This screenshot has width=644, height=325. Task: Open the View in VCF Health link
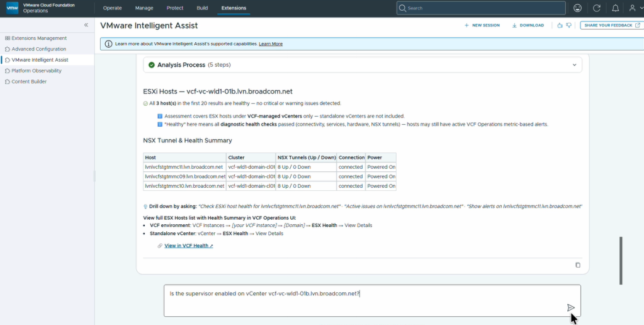188,246
